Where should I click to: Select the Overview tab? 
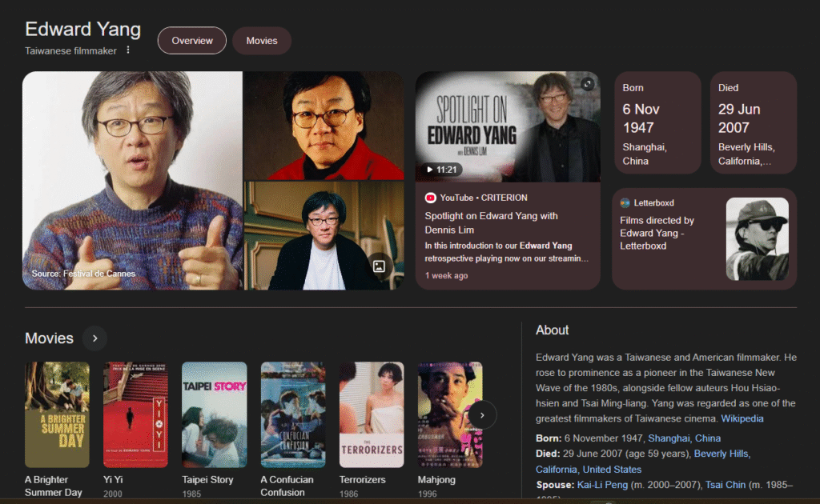[x=192, y=41]
